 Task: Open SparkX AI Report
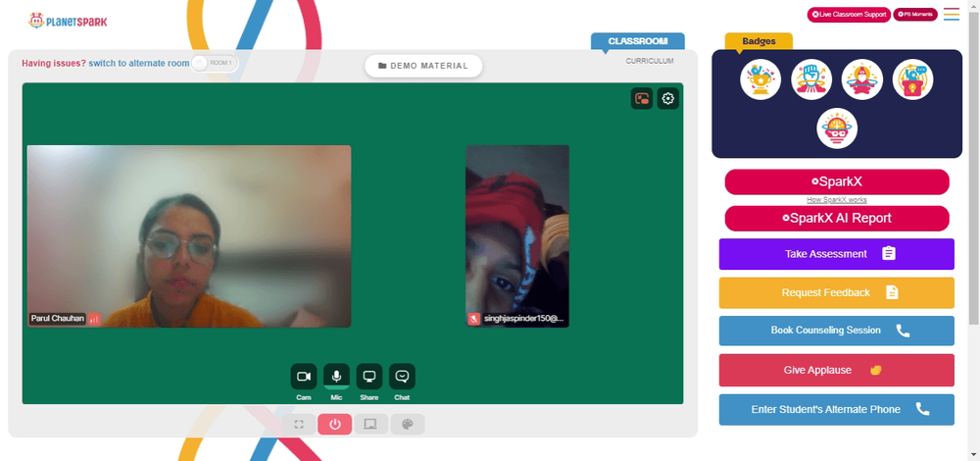pyautogui.click(x=837, y=219)
